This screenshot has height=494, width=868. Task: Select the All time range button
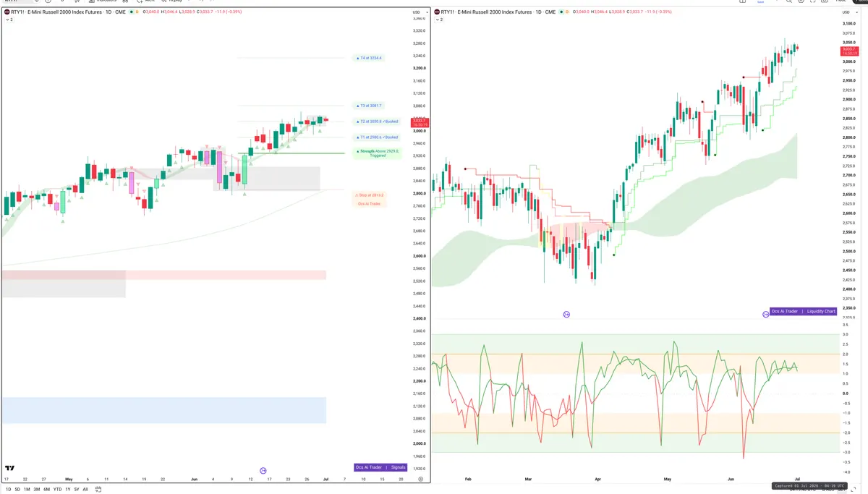pyautogui.click(x=85, y=489)
